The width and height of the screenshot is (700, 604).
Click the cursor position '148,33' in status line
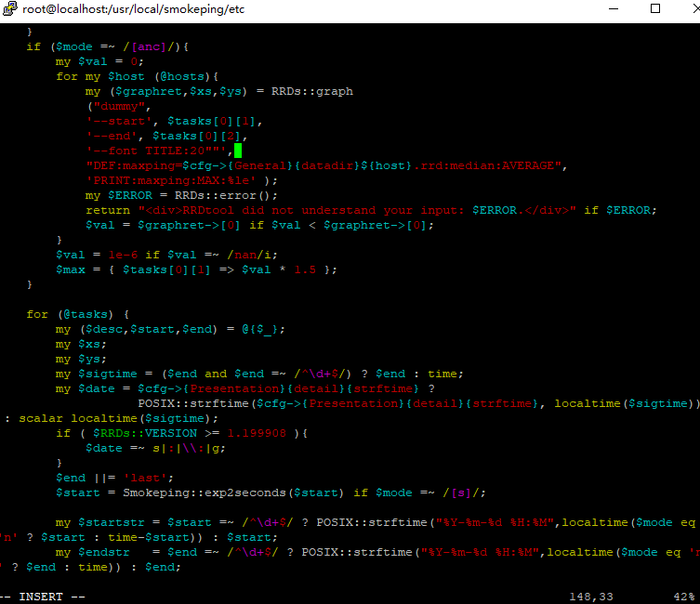[x=591, y=597]
